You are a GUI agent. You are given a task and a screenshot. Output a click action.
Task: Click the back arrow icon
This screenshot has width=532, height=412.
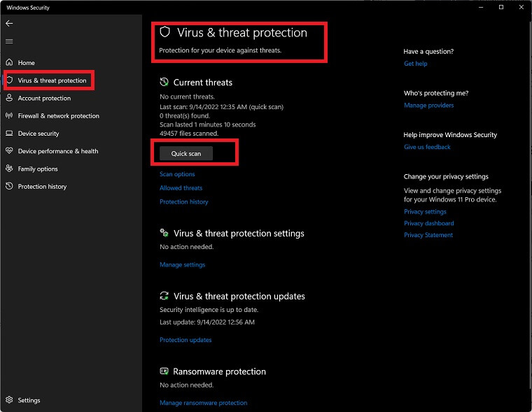(9, 23)
